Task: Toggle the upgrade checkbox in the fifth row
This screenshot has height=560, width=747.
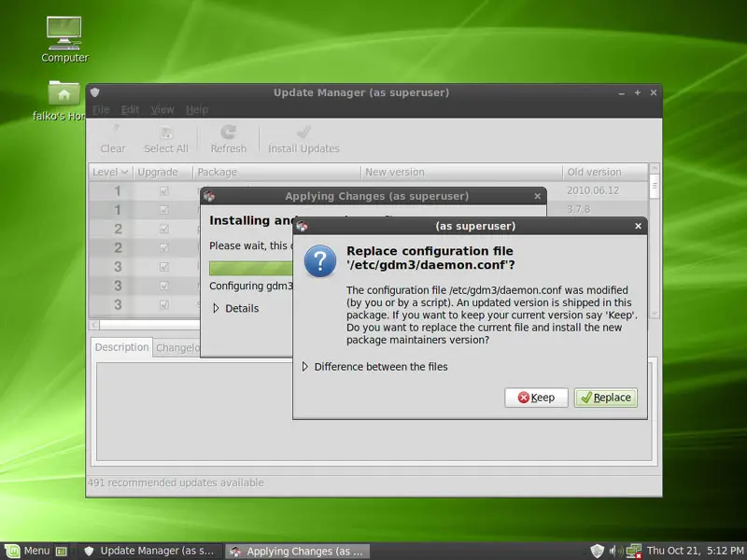Action: 164,267
